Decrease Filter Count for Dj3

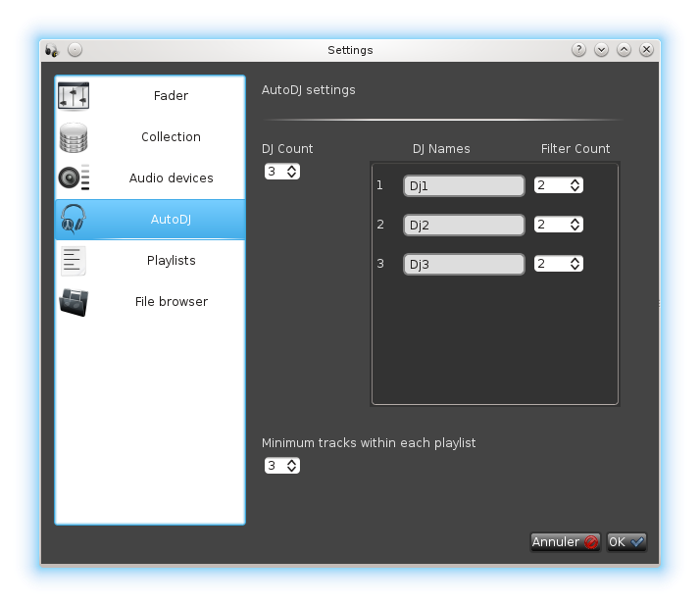[x=575, y=267]
